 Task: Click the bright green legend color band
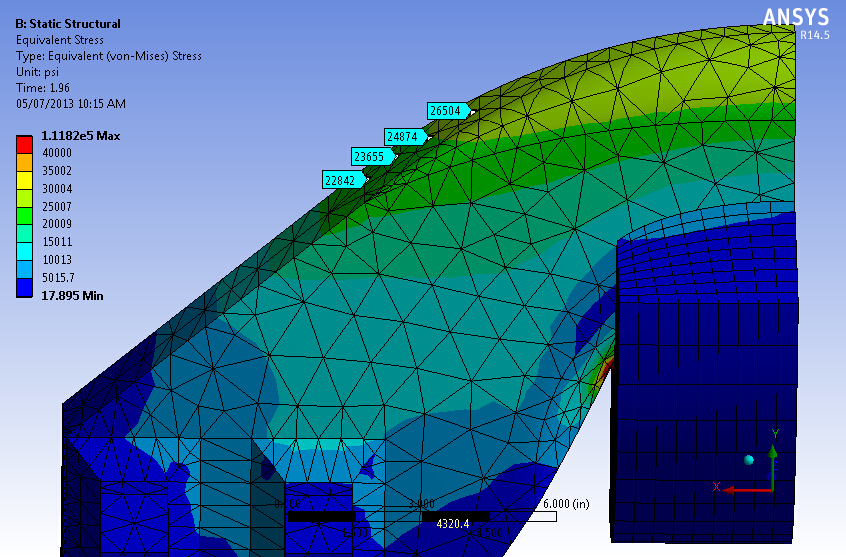click(x=24, y=215)
